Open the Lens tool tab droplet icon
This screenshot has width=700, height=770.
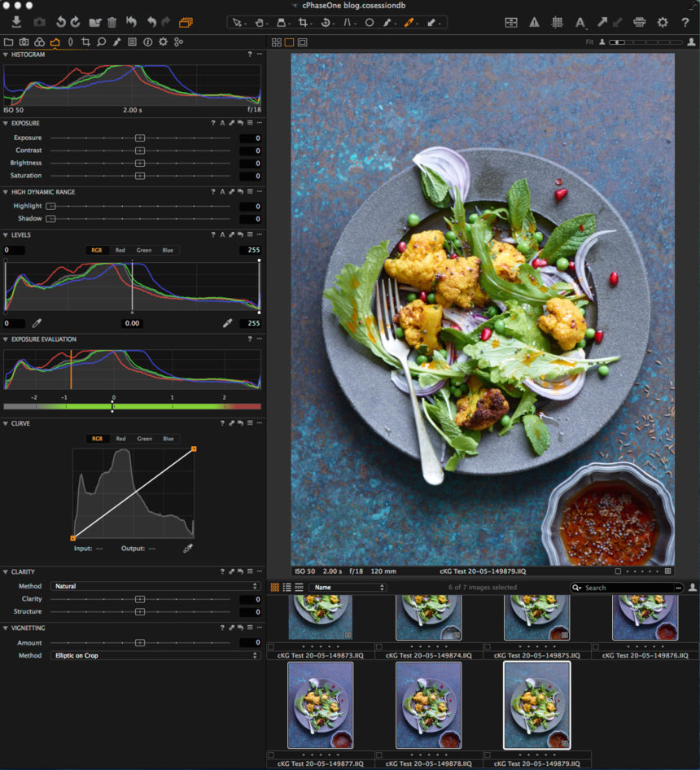pos(71,40)
